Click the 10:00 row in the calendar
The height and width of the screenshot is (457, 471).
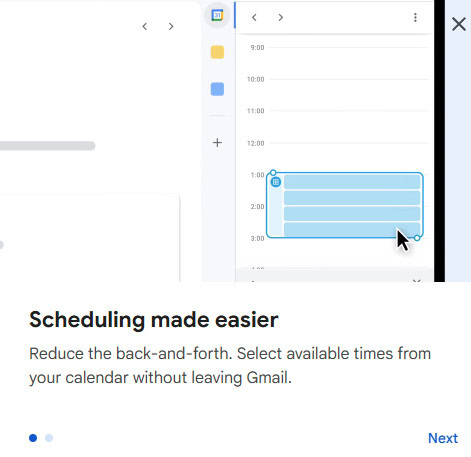tap(337, 79)
